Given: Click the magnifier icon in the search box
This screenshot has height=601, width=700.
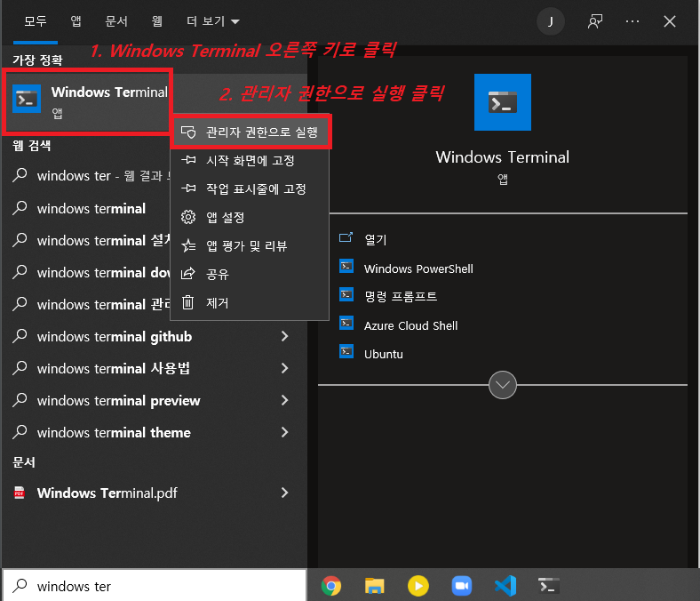Looking at the screenshot, I should [20, 585].
